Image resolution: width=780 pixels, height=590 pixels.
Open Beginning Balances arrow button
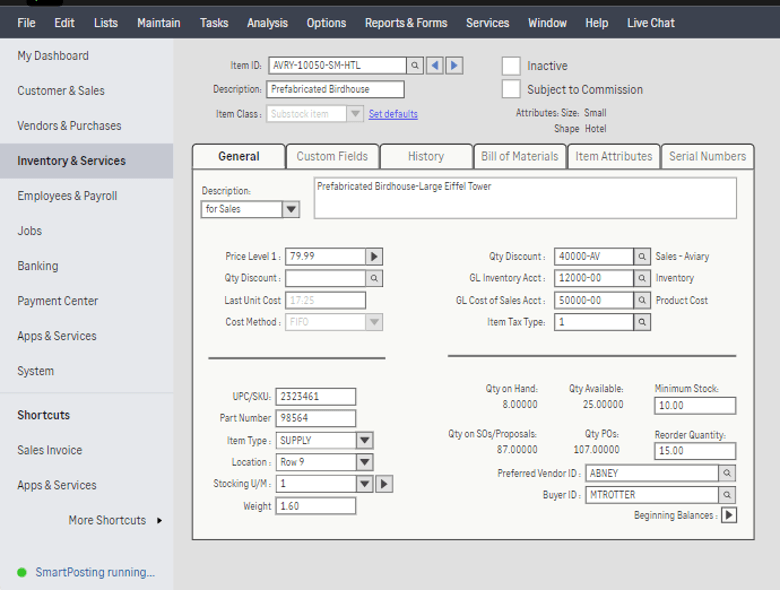tap(729, 515)
